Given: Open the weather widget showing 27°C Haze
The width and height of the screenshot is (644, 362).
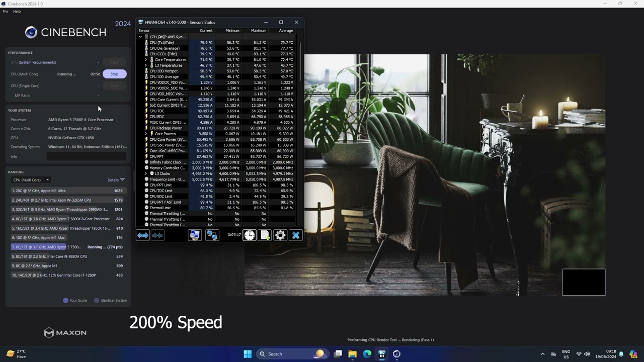Looking at the screenshot, I should click(17, 354).
